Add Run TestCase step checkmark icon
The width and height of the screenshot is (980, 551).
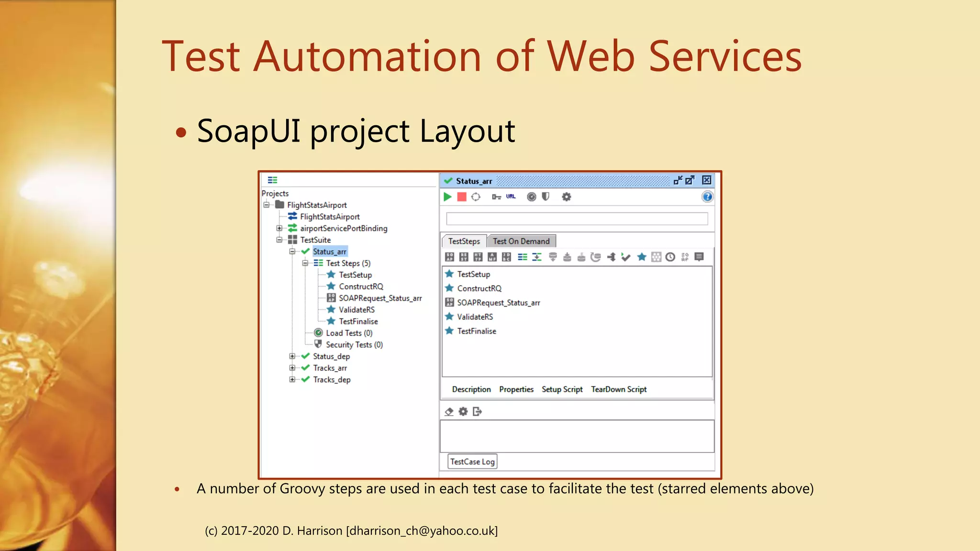(625, 257)
